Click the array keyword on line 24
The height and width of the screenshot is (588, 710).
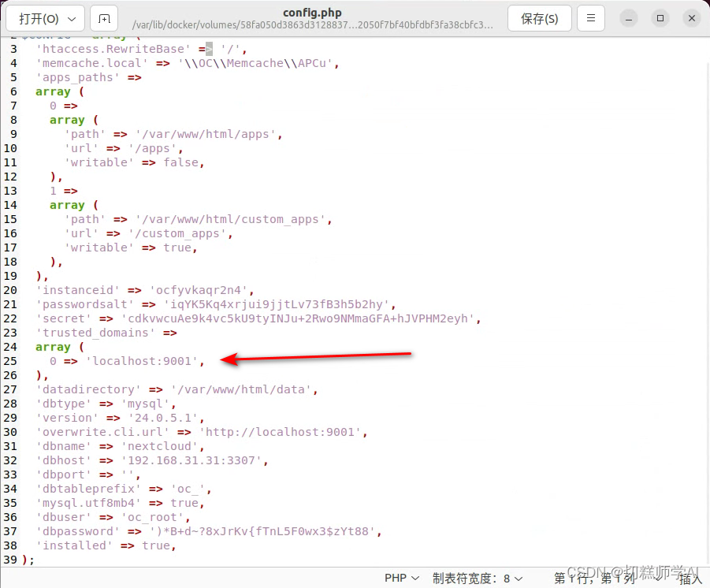[x=53, y=347]
